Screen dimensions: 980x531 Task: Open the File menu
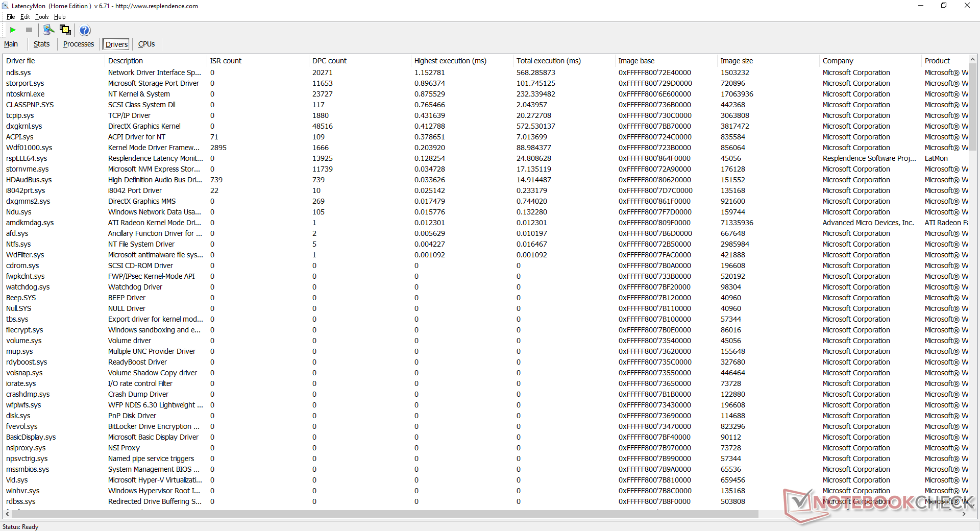pyautogui.click(x=11, y=17)
